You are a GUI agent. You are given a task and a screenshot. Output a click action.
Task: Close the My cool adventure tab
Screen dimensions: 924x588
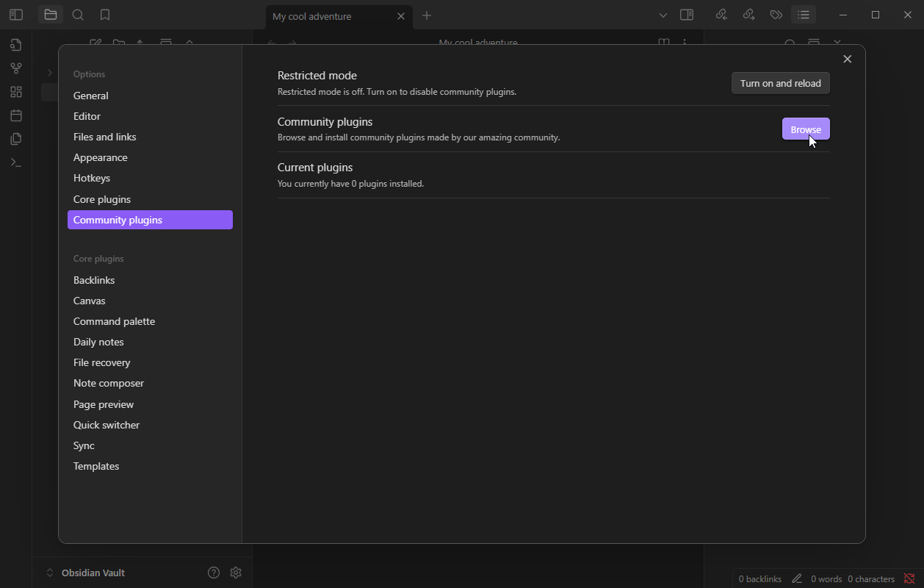click(x=401, y=16)
